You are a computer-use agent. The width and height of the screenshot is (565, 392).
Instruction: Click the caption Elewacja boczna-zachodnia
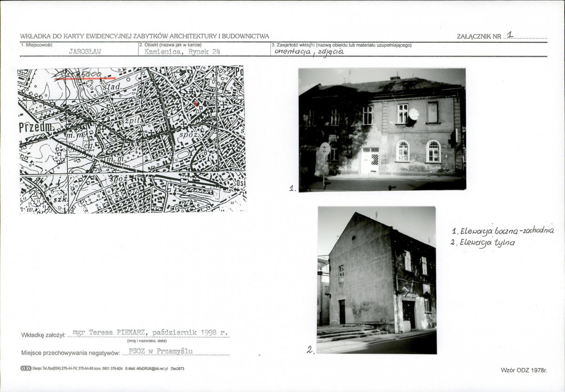click(x=503, y=231)
